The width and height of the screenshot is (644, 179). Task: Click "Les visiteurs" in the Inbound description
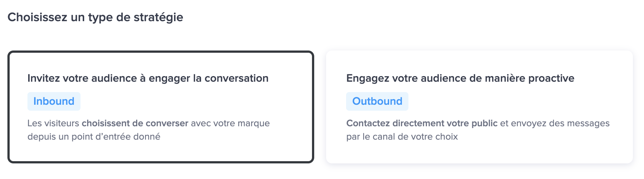(x=53, y=123)
